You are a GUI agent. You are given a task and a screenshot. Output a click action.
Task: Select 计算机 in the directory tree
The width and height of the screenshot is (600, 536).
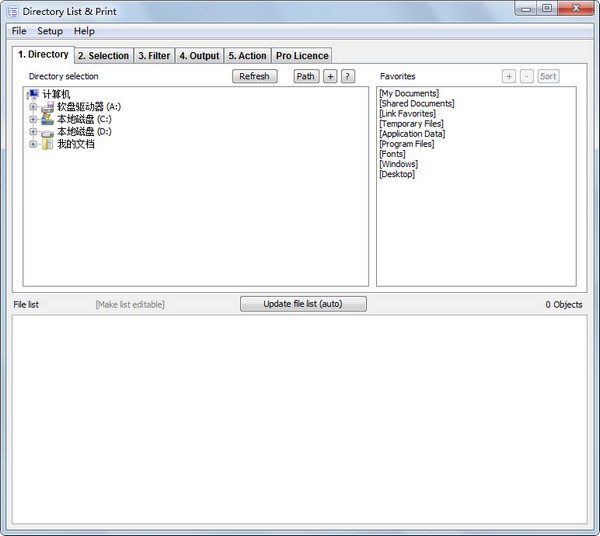[x=56, y=94]
